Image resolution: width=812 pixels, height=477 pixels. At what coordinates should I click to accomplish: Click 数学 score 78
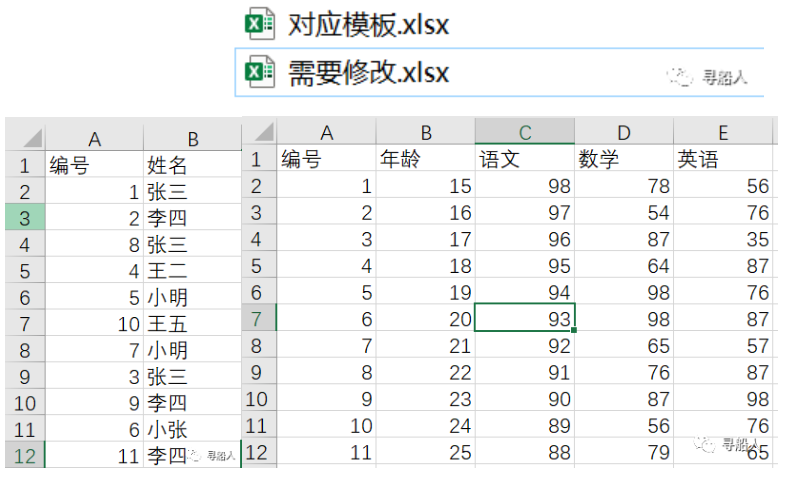pyautogui.click(x=624, y=185)
